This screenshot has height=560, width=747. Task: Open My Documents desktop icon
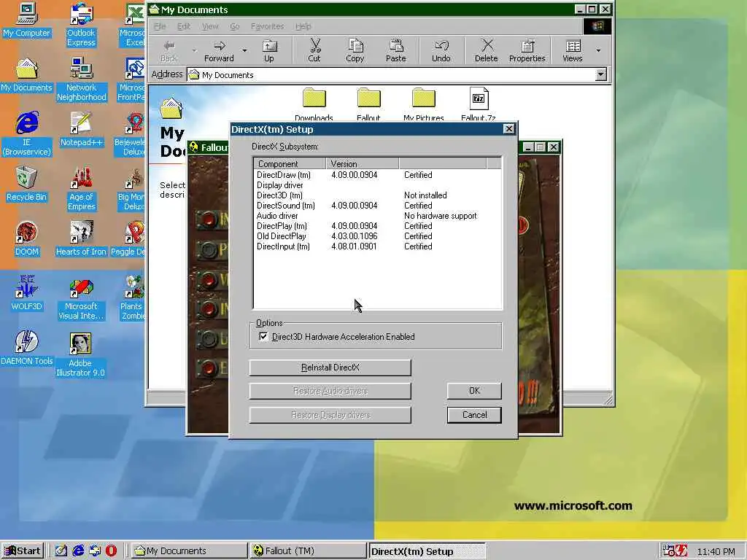click(26, 75)
